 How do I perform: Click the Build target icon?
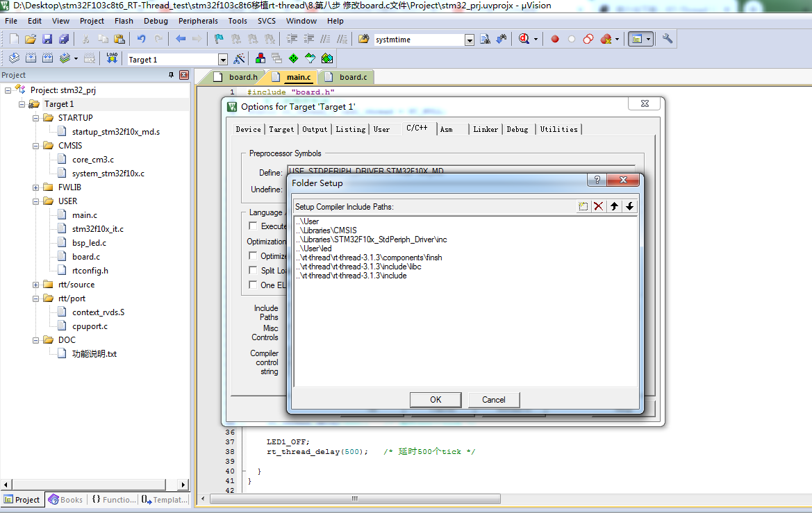pyautogui.click(x=31, y=58)
